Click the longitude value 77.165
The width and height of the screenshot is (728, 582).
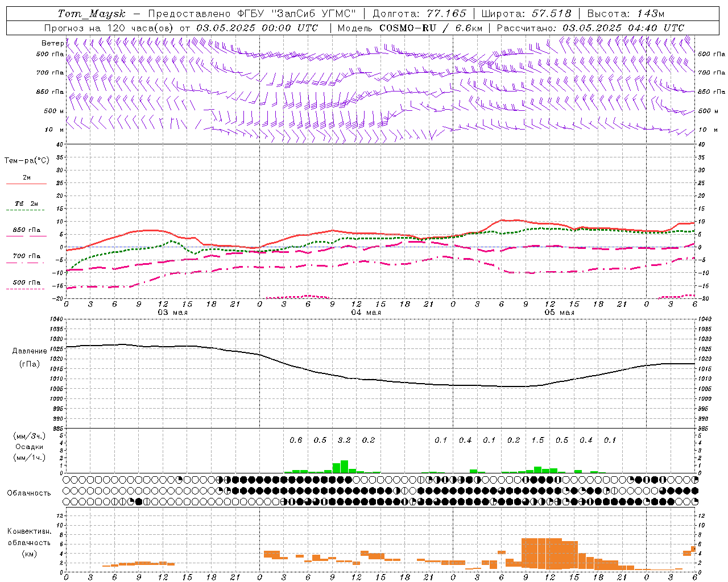tap(446, 14)
